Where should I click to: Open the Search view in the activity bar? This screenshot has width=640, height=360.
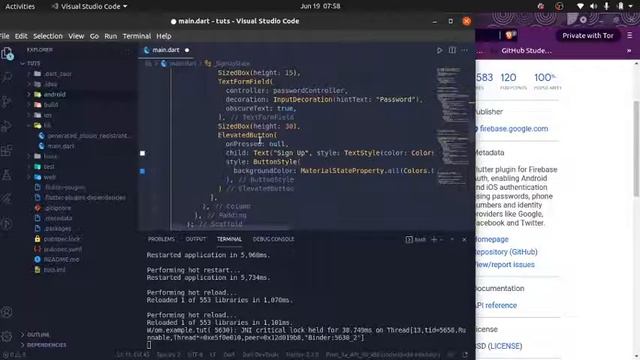7,77
